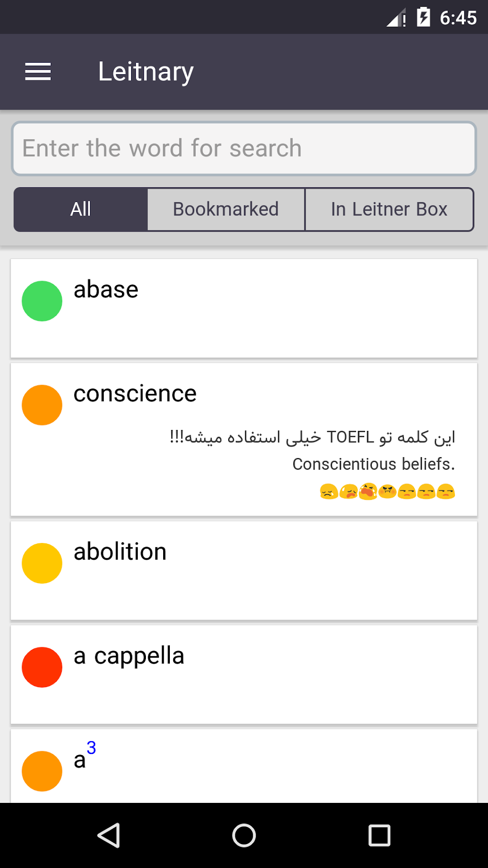The image size is (488, 868).
Task: Tap the red circle beside a cappella
Action: [42, 667]
